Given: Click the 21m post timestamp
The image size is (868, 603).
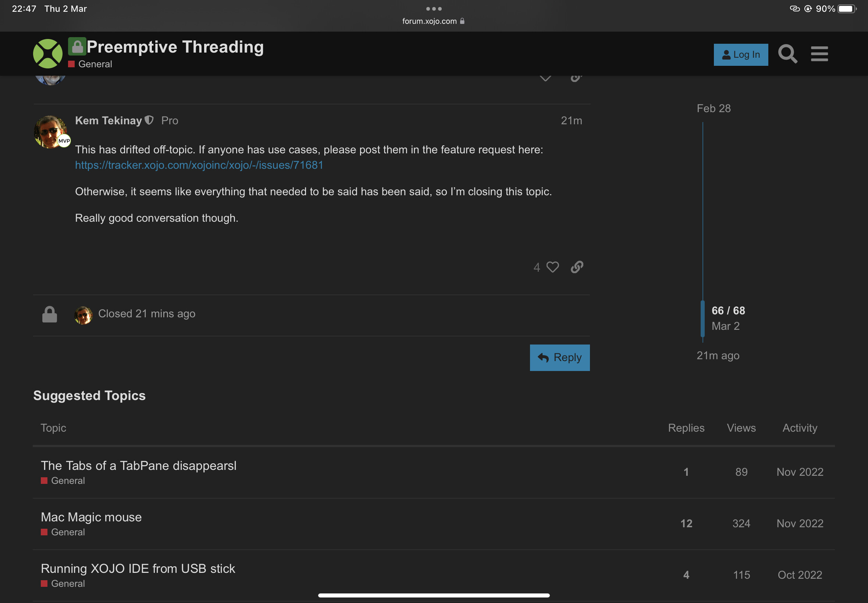Looking at the screenshot, I should 571,121.
